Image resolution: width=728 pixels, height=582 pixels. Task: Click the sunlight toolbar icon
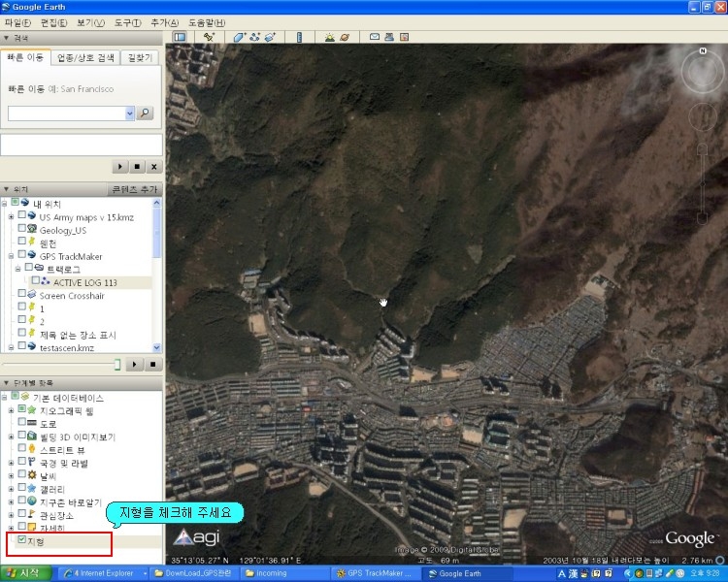[x=330, y=37]
